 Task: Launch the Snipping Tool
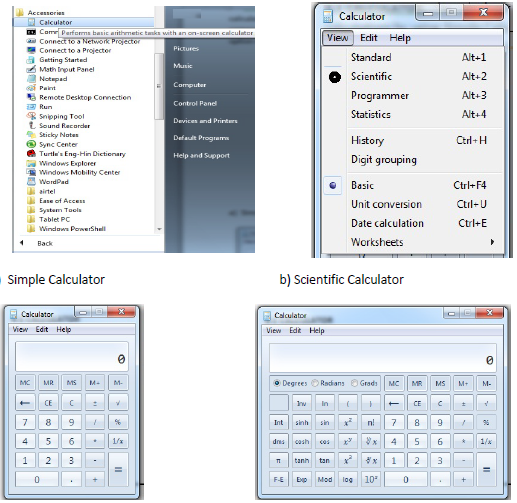[x=55, y=116]
